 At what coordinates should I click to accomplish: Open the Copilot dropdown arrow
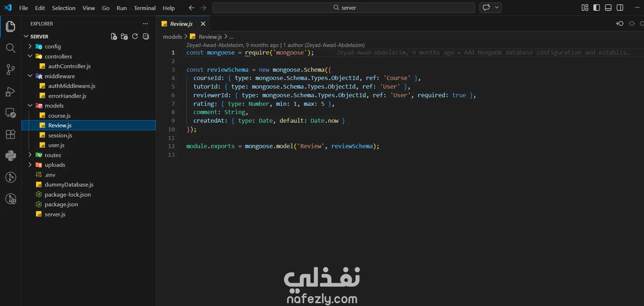(497, 8)
